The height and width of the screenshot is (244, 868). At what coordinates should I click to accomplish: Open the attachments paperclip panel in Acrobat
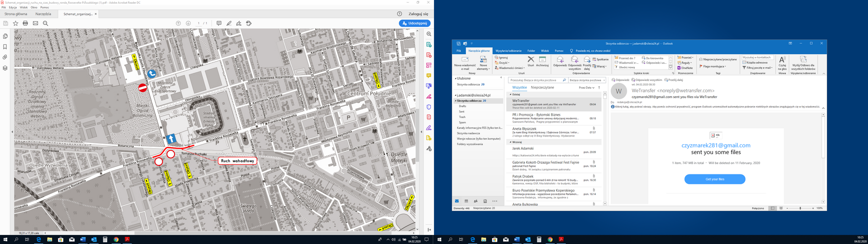tap(5, 57)
